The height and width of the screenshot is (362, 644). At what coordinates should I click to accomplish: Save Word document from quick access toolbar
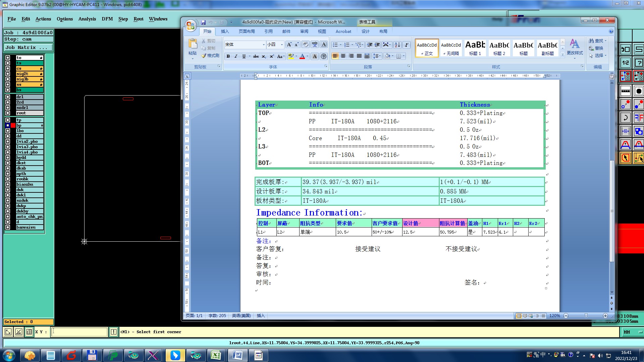(203, 22)
